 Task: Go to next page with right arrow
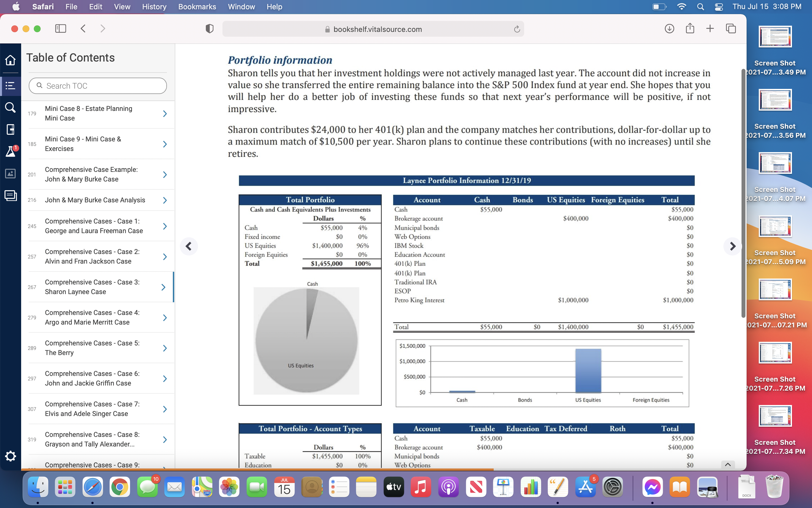coord(732,246)
